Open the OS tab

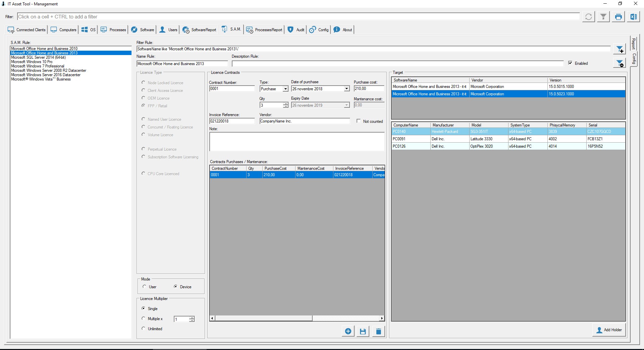[89, 30]
